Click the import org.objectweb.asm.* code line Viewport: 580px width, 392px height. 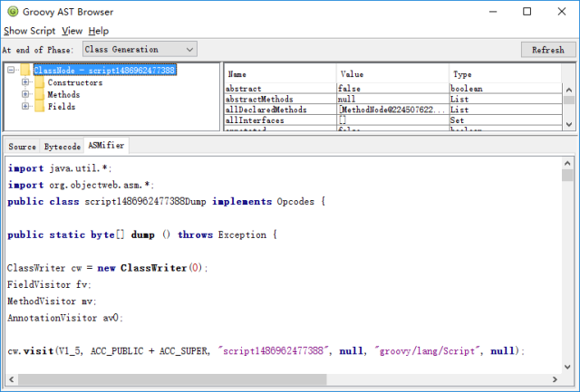coord(81,185)
